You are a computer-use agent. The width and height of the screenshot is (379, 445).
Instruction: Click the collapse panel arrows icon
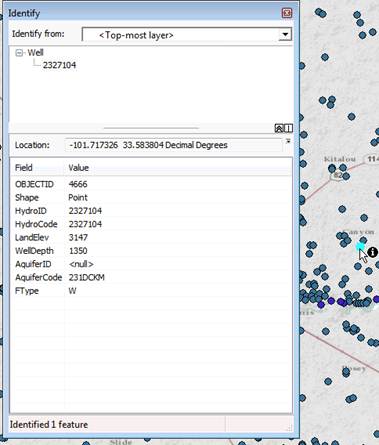[x=279, y=128]
